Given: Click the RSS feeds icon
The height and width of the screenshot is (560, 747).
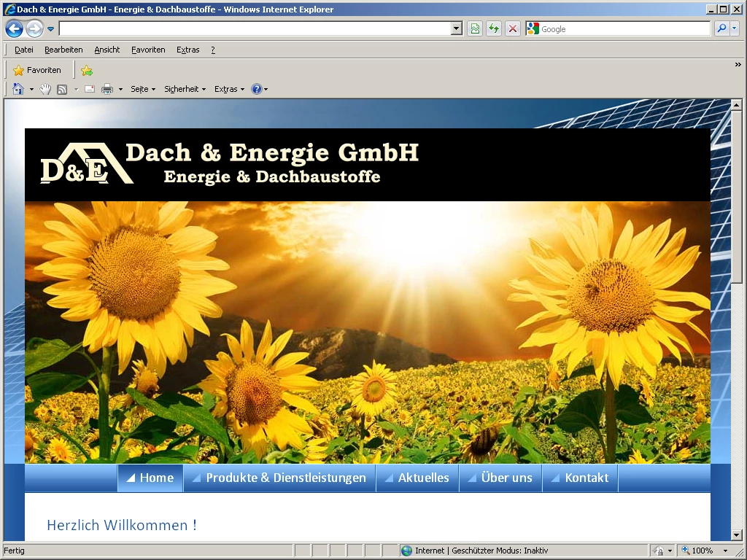Looking at the screenshot, I should coord(62,89).
